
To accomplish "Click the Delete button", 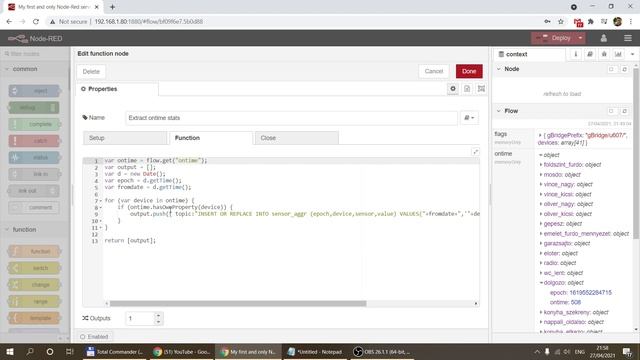I will point(91,71).
